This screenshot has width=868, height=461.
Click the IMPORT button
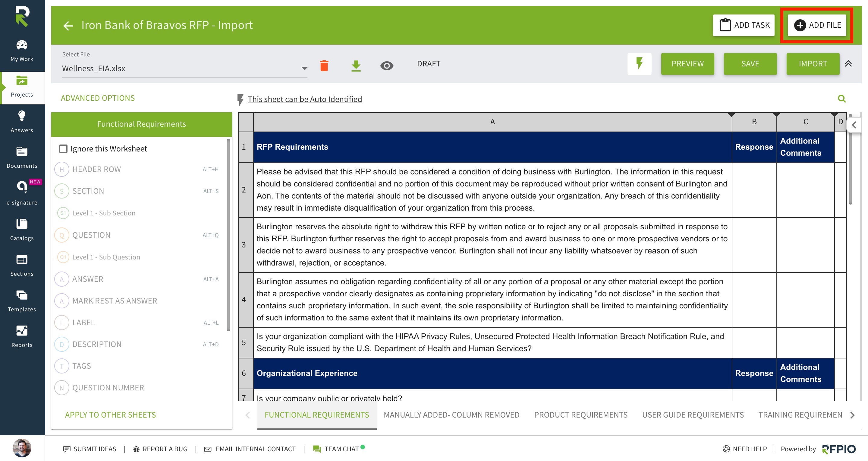813,64
